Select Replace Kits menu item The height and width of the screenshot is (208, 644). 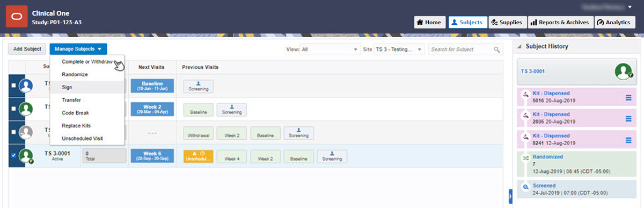[87, 126]
